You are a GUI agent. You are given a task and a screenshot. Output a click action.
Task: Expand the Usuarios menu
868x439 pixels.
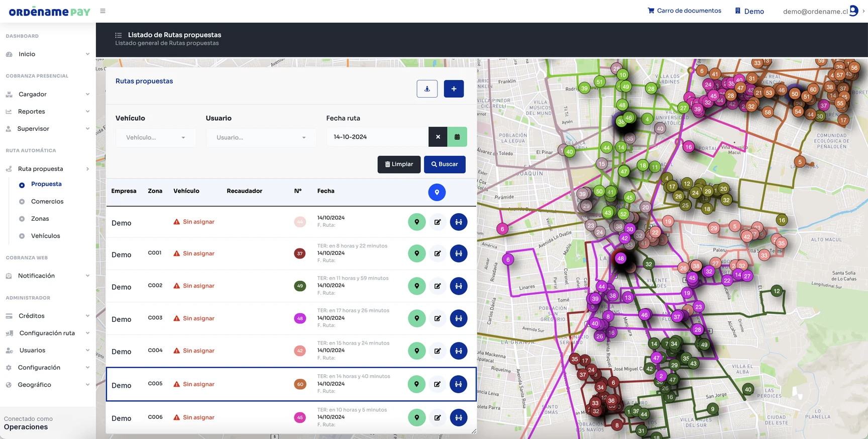48,350
